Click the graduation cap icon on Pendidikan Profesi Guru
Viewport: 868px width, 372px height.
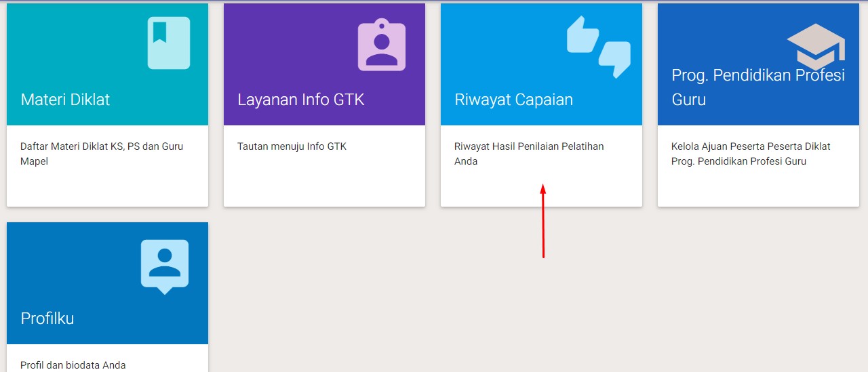(x=816, y=45)
